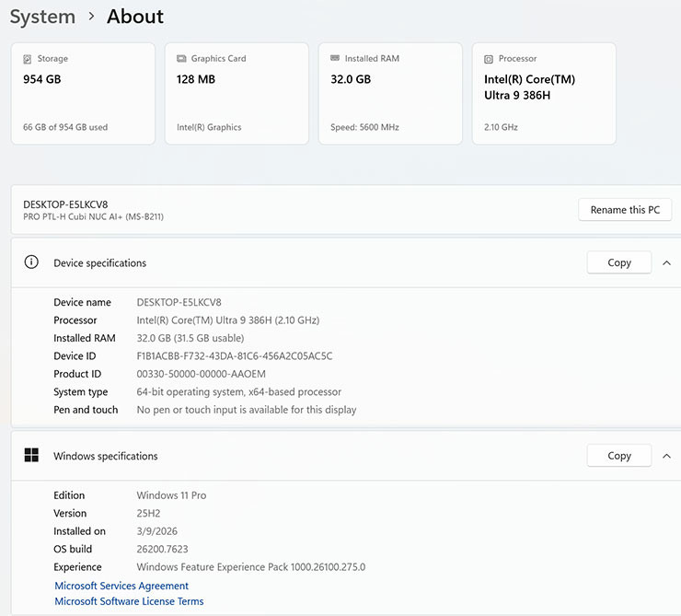Select the Device name value DESKTOP-E5LKCV8
The height and width of the screenshot is (616, 681).
point(179,302)
